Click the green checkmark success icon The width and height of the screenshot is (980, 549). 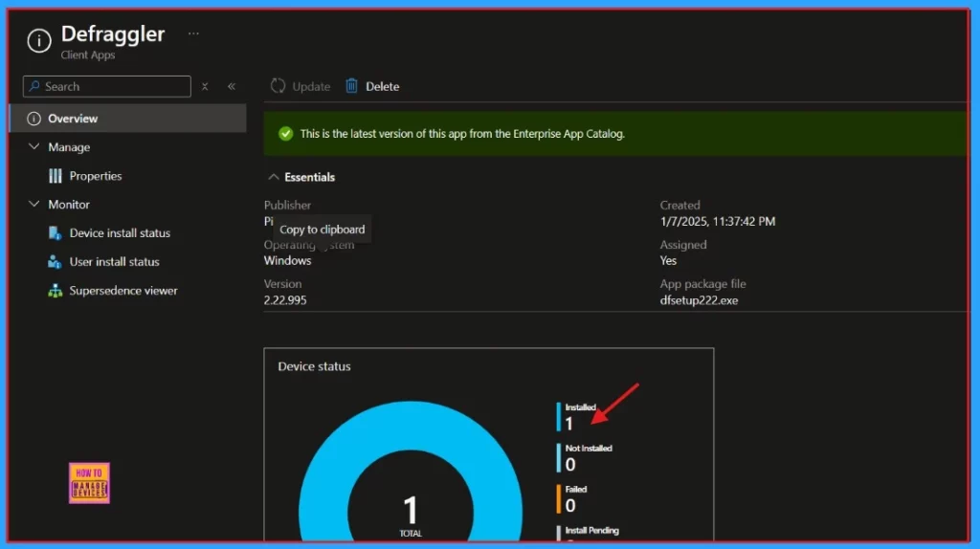pyautogui.click(x=285, y=134)
